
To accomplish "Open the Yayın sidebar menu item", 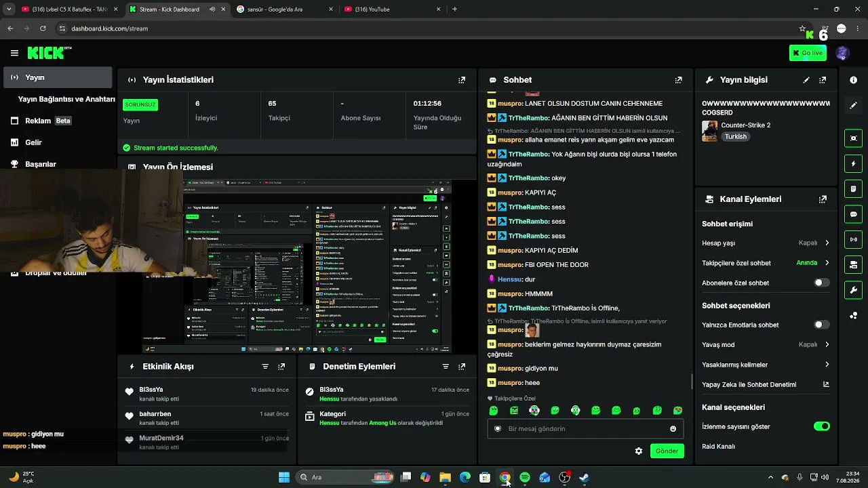I will click(x=58, y=77).
